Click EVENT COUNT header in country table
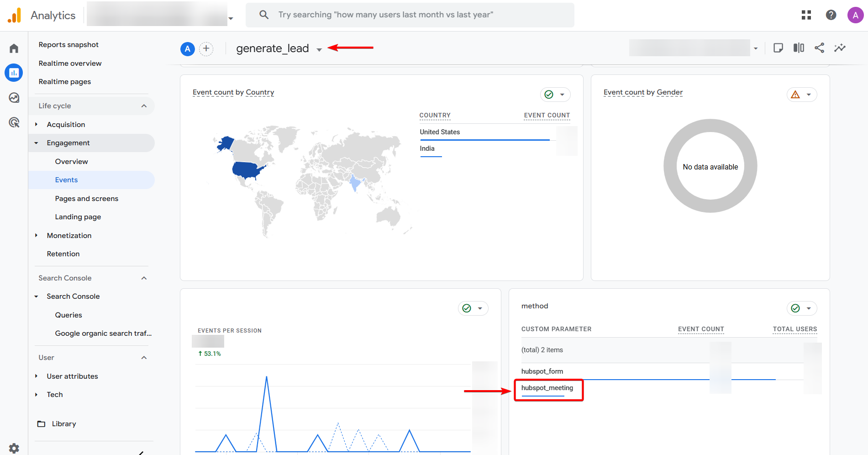This screenshot has width=868, height=455. (x=547, y=116)
